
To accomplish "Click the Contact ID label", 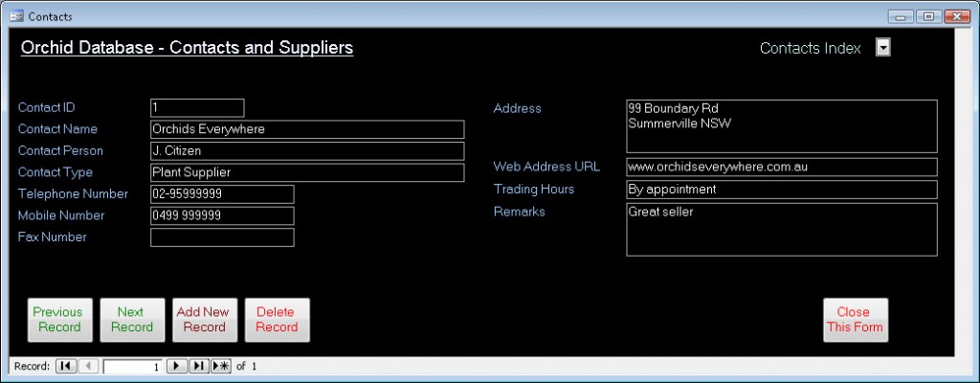I will (x=47, y=107).
